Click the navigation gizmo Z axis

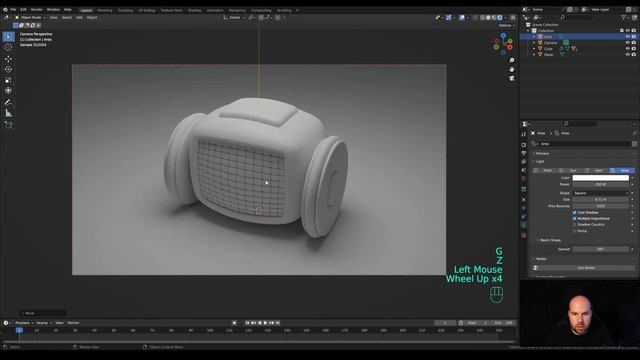tap(504, 36)
